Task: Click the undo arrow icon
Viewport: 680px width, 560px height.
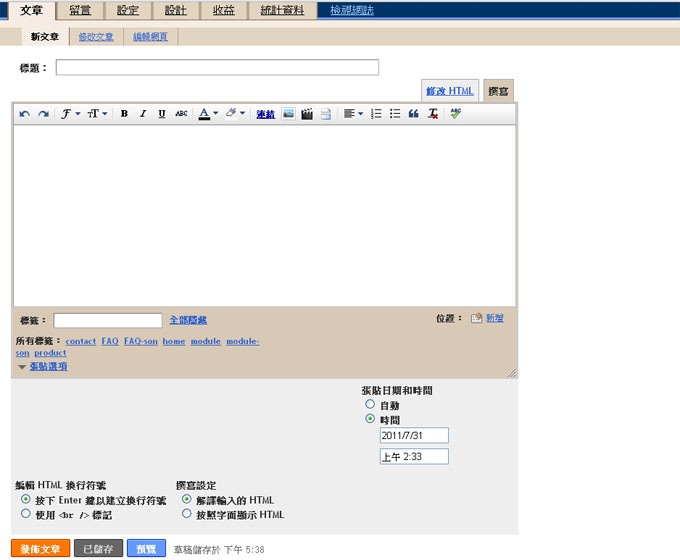Action: pyautogui.click(x=24, y=114)
